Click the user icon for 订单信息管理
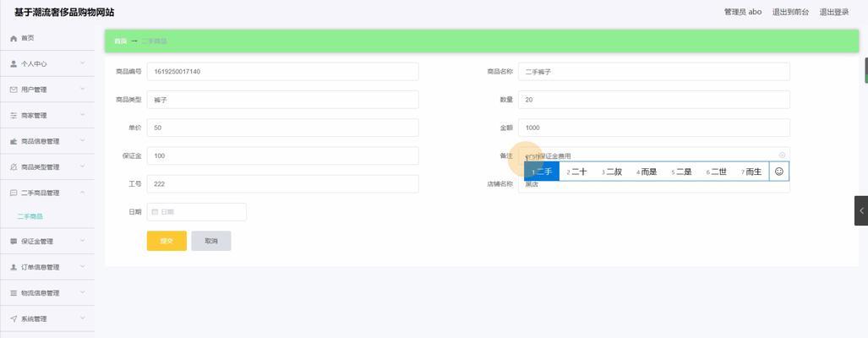This screenshot has width=868, height=338. pos(14,267)
